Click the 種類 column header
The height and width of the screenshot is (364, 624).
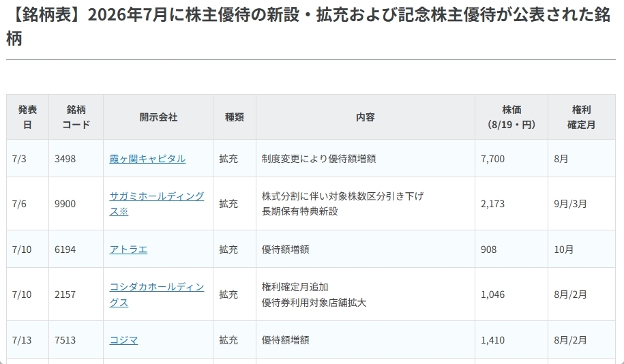click(x=235, y=117)
